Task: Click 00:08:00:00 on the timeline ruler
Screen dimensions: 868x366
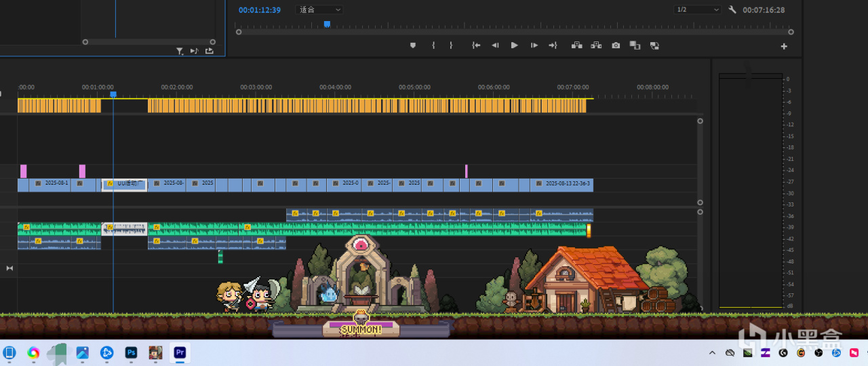Action: [652, 87]
